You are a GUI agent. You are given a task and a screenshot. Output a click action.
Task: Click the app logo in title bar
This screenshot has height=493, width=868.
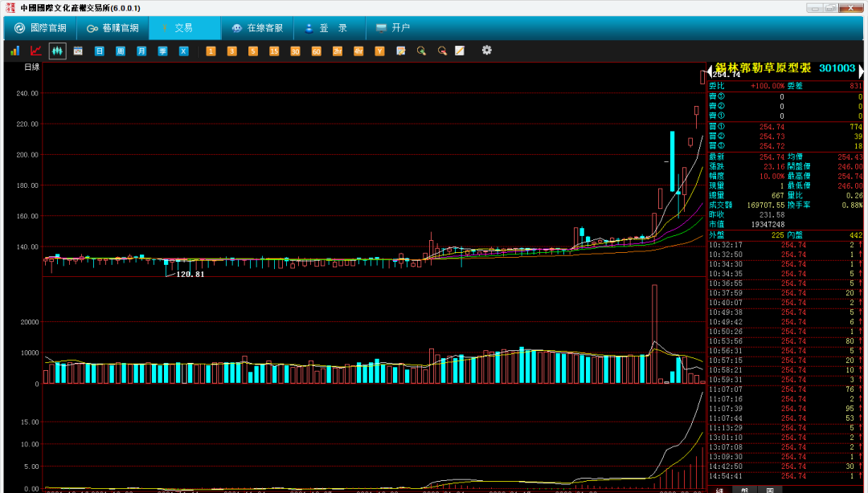pos(10,8)
